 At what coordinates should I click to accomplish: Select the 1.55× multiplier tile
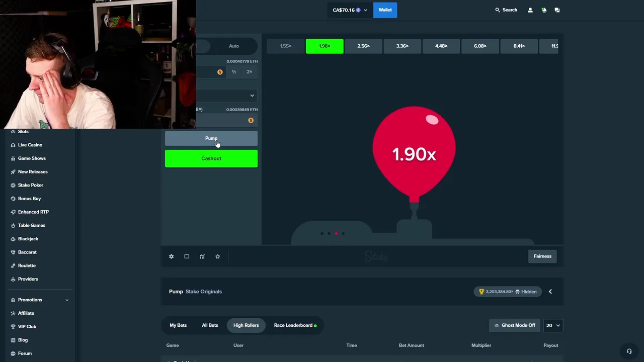pos(286,46)
